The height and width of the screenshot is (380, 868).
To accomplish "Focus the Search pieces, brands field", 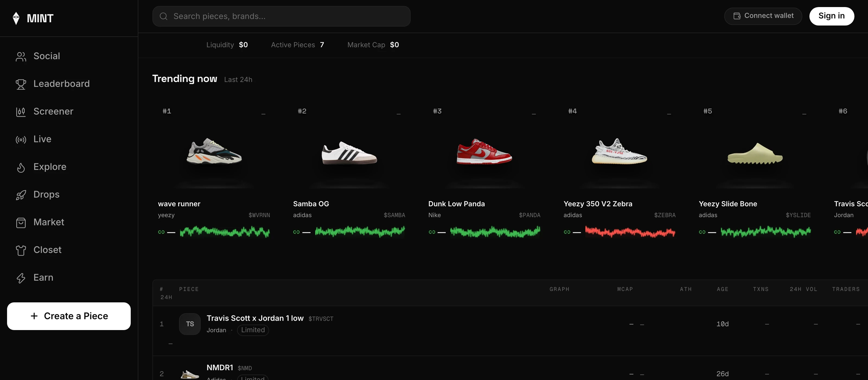I will [281, 16].
